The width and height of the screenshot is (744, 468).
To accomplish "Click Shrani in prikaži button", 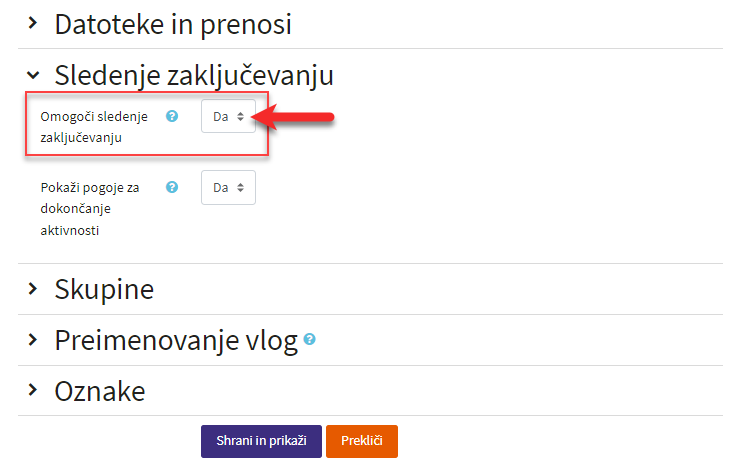I will tap(261, 441).
